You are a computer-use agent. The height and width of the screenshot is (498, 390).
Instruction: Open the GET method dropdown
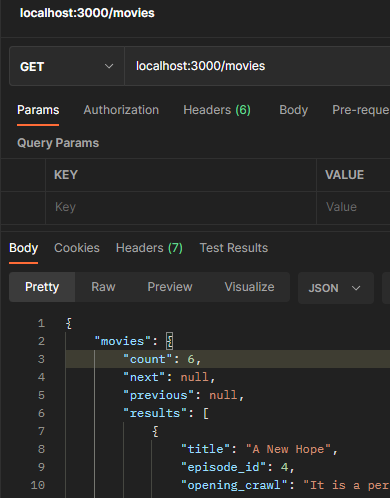tap(67, 66)
